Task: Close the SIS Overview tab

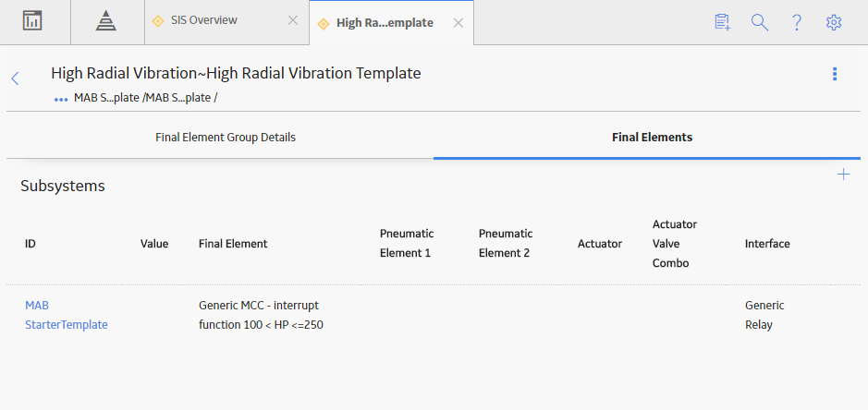Action: (293, 20)
